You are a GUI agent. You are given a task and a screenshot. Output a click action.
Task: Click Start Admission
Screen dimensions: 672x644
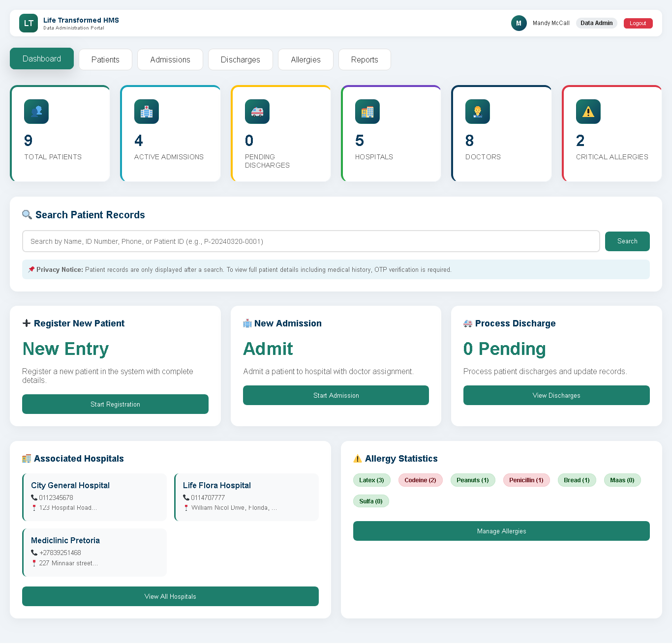tap(336, 395)
